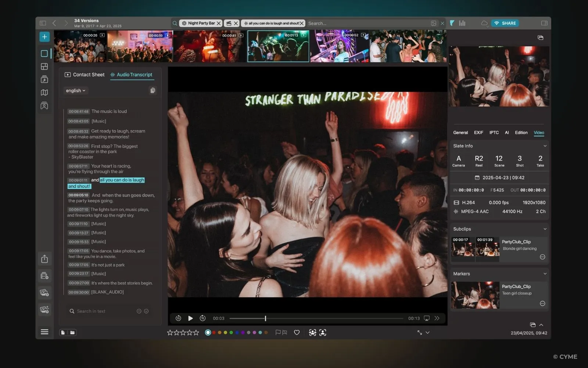This screenshot has height=368, width=588.
Task: Open the english language dropdown
Action: 76,91
